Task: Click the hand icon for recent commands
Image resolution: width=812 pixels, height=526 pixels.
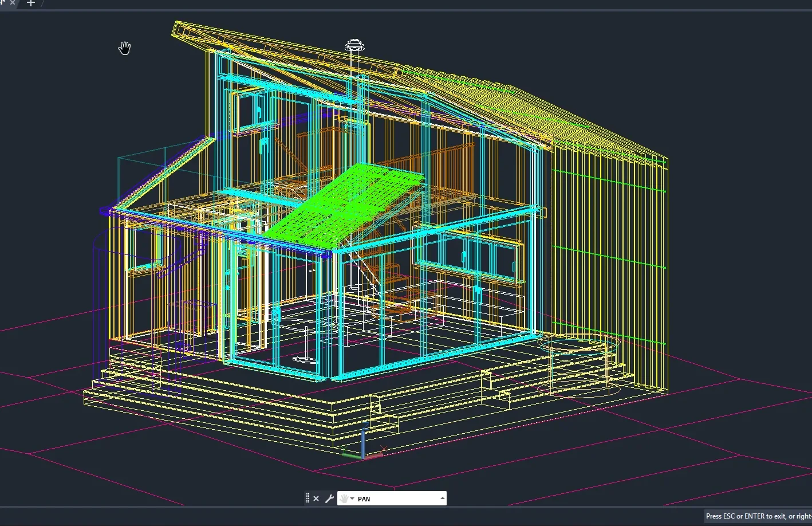Action: point(345,498)
